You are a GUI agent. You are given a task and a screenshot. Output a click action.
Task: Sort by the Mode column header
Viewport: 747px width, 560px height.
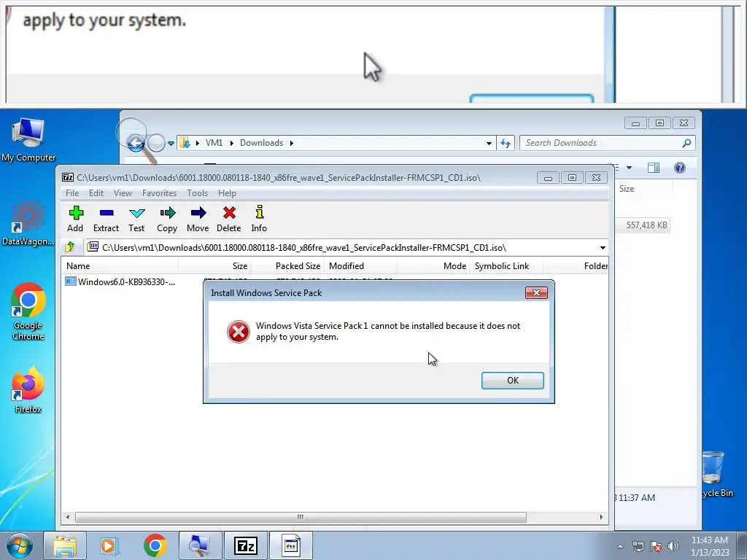(433, 265)
